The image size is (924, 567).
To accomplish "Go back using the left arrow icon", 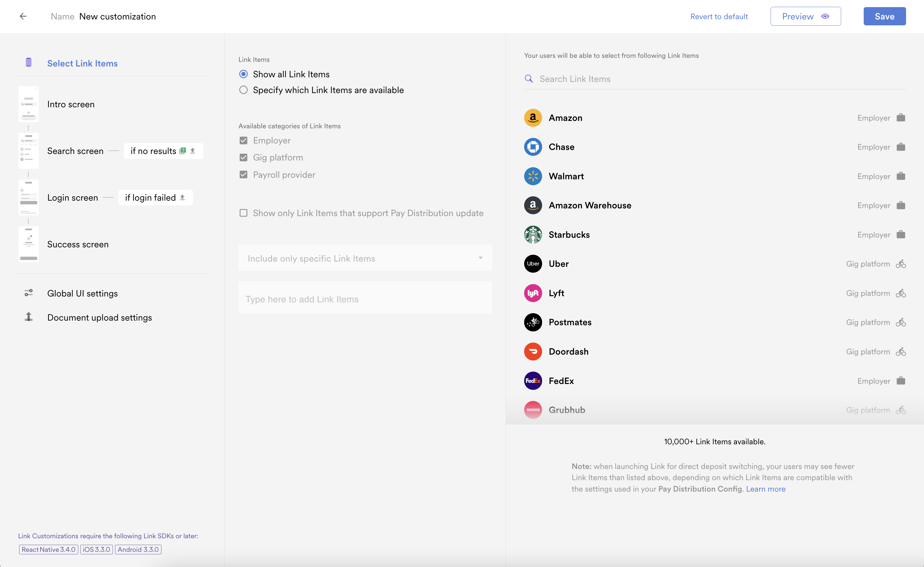I will coord(23,16).
